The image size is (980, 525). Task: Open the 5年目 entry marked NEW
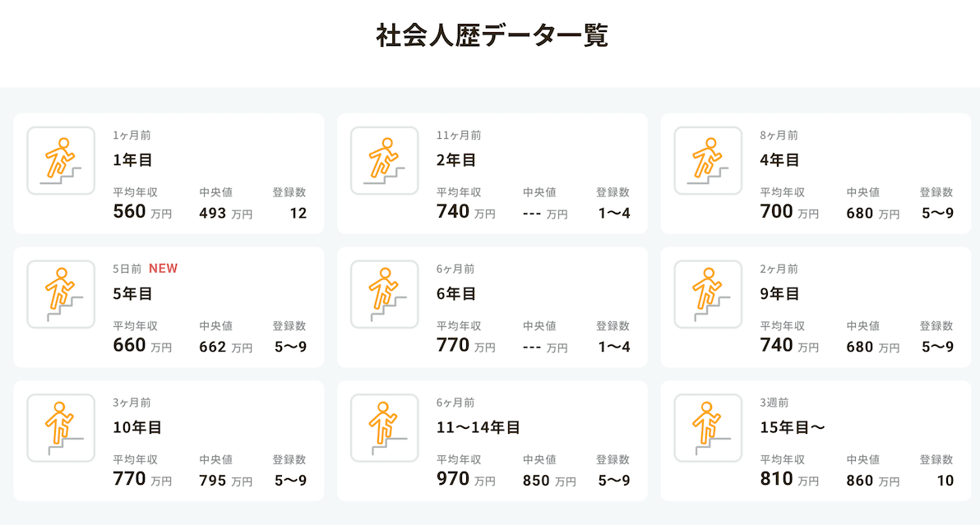(133, 294)
